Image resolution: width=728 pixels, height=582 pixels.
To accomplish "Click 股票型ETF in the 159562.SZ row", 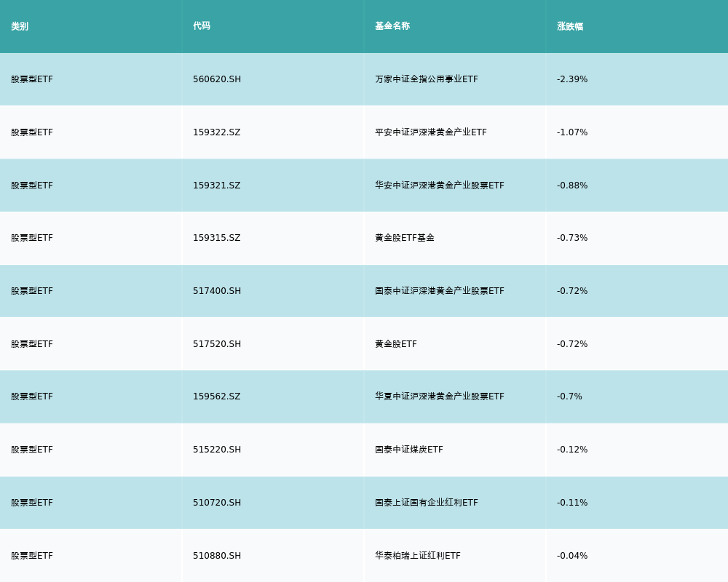I will click(x=31, y=396).
